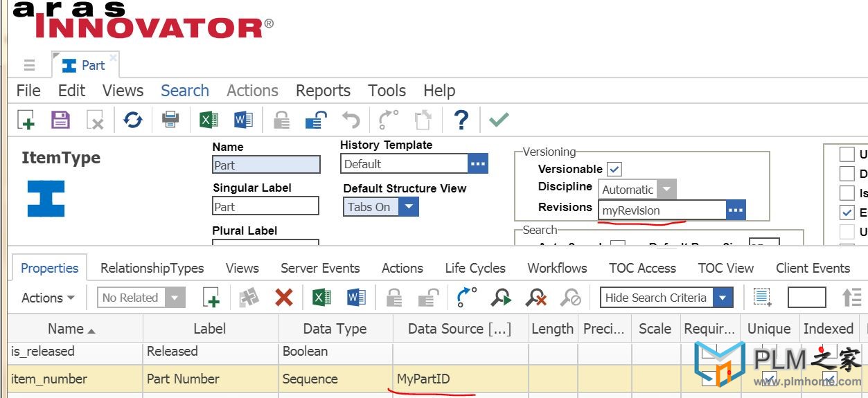This screenshot has height=398, width=868.
Task: Export to Excel from main toolbar
Action: tap(209, 120)
